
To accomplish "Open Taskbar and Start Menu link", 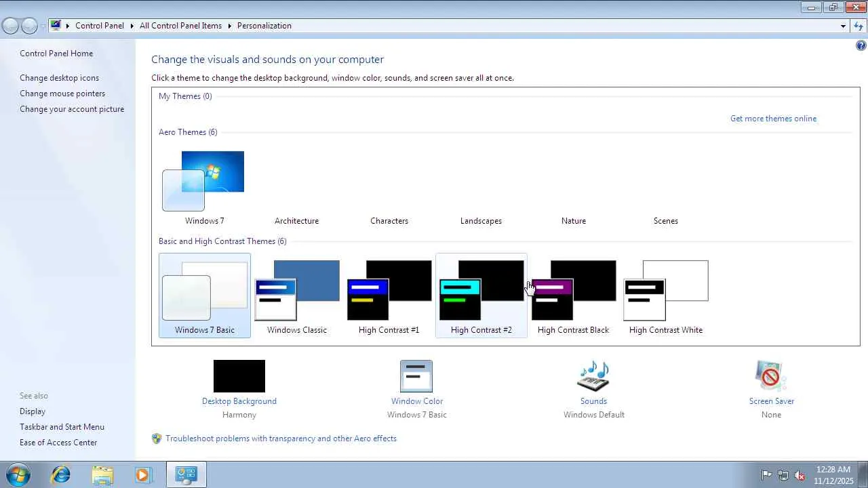I will tap(62, 427).
